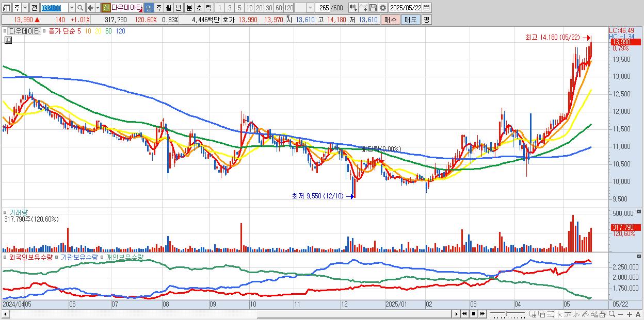This screenshot has height=320, width=644.
Task: Click the wavy trend line tool icon
Action: 568,314
